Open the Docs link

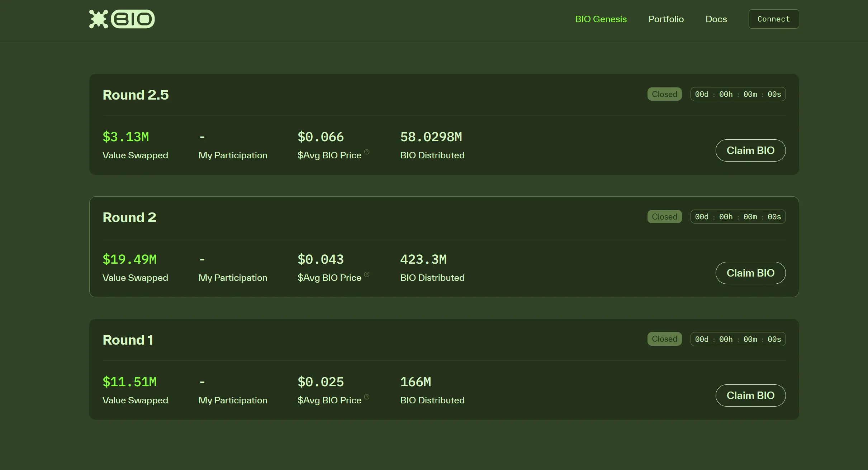(x=716, y=19)
